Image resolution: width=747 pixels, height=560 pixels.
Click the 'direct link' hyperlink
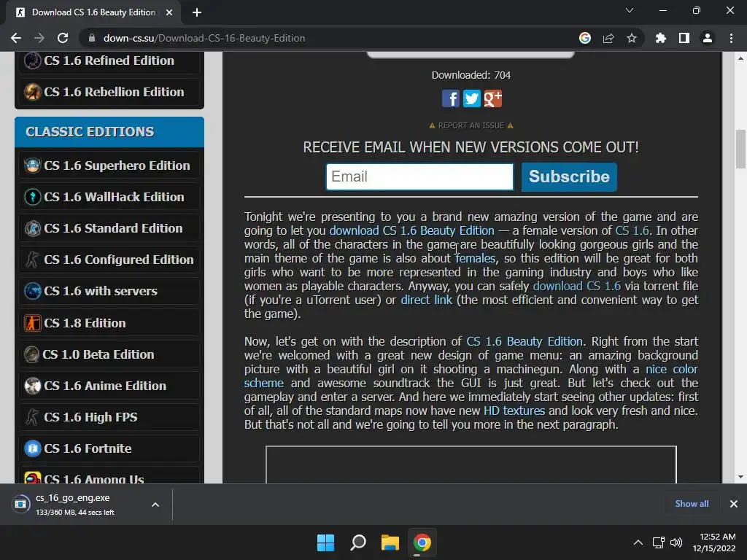pyautogui.click(x=426, y=300)
